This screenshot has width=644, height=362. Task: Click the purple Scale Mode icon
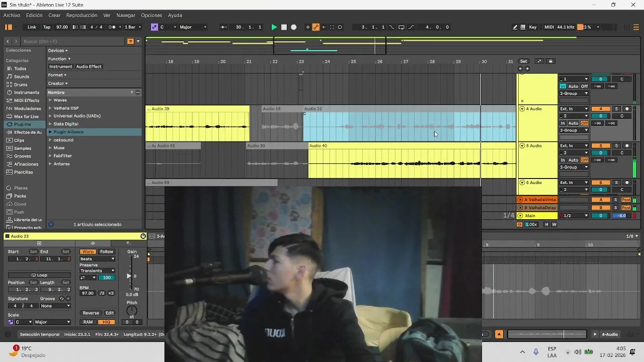[154, 27]
